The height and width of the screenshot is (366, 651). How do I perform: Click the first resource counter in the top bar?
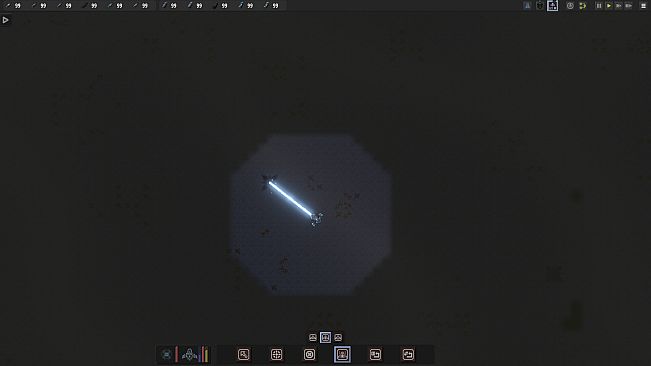(x=13, y=5)
